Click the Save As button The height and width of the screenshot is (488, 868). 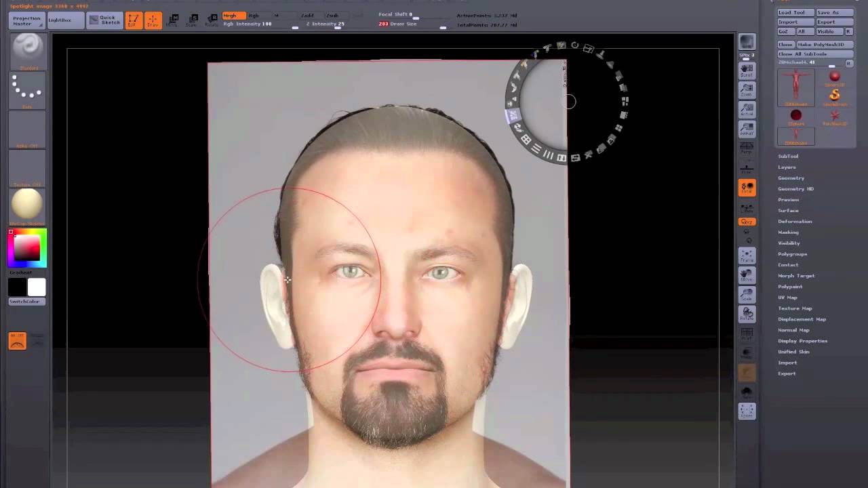pyautogui.click(x=834, y=13)
